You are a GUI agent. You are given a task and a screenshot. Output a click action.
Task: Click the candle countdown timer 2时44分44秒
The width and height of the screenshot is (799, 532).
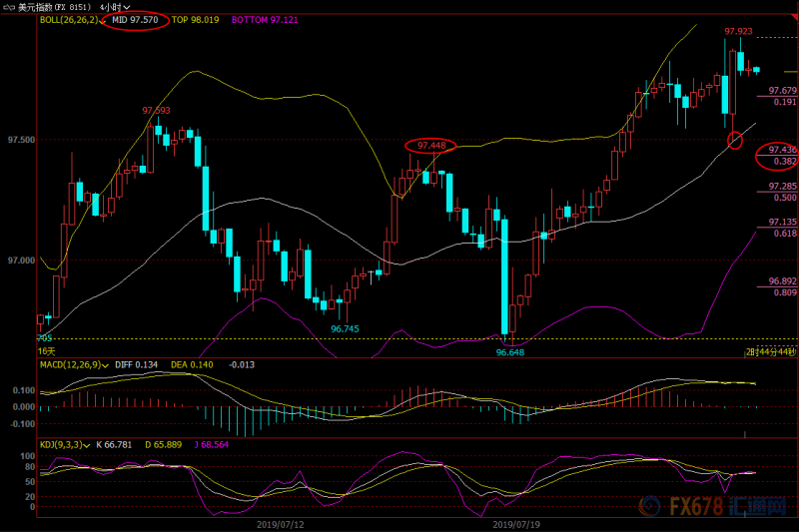point(770,352)
